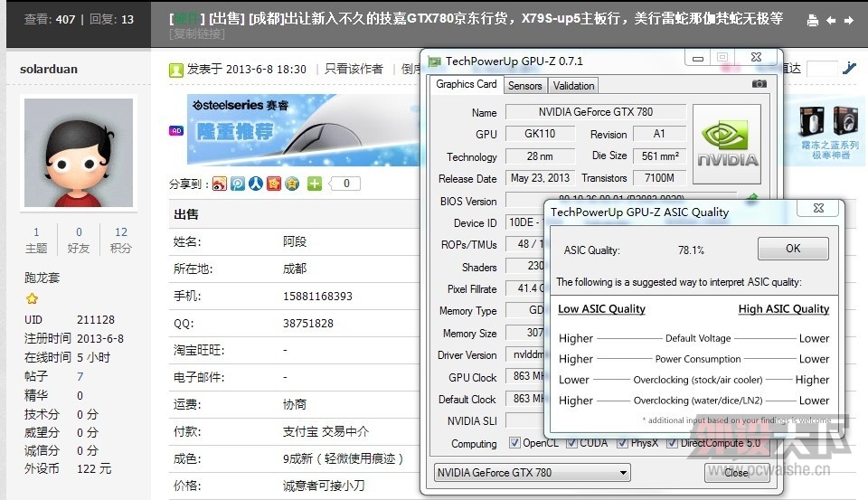Share post via Renren icon
Image resolution: width=868 pixels, height=500 pixels.
tap(255, 184)
